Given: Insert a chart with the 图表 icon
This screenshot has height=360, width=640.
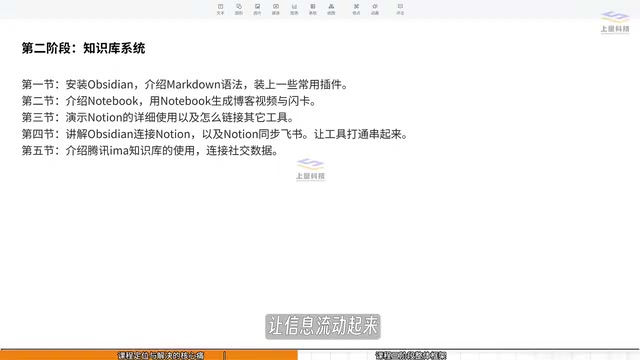Looking at the screenshot, I should coord(294,9).
